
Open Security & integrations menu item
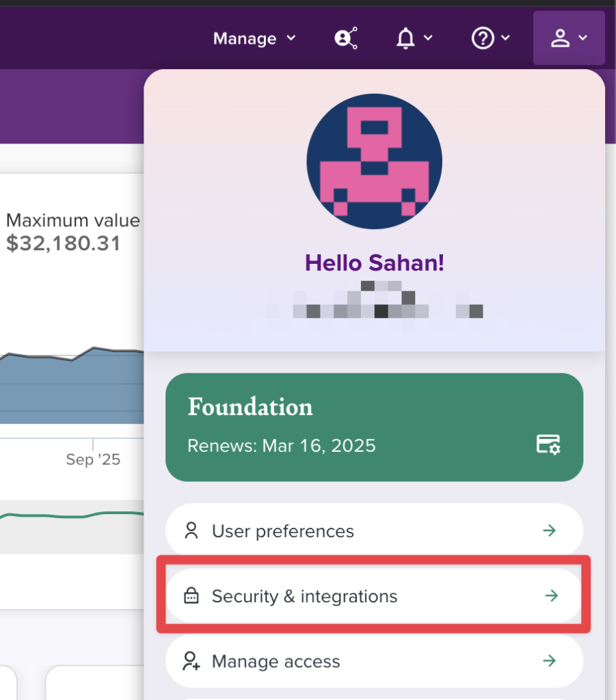304,596
